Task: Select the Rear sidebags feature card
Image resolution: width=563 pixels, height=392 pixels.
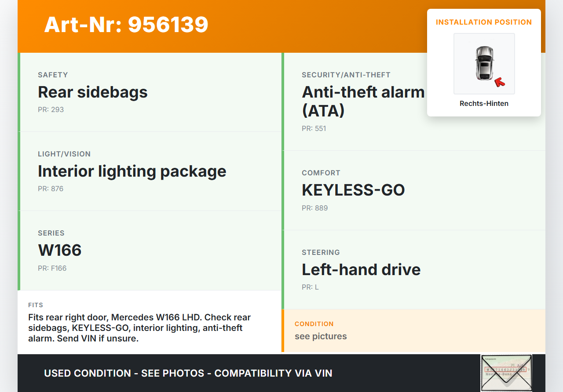Action: 150,92
